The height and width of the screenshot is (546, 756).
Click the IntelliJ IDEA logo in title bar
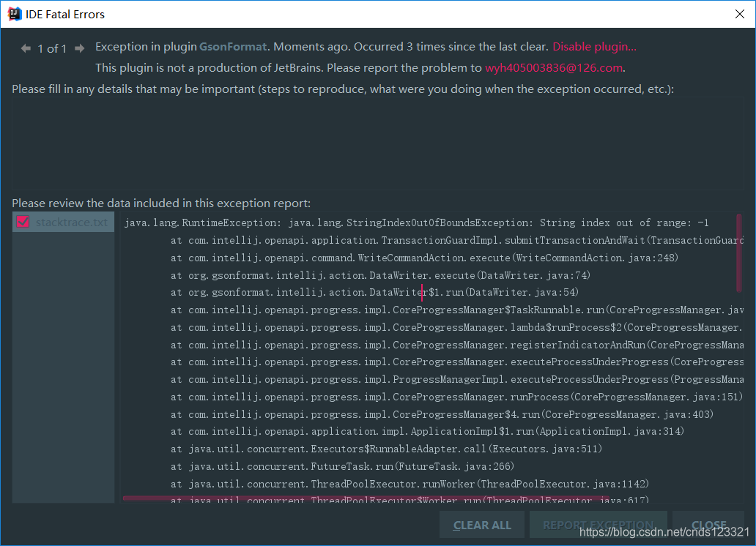(15, 14)
